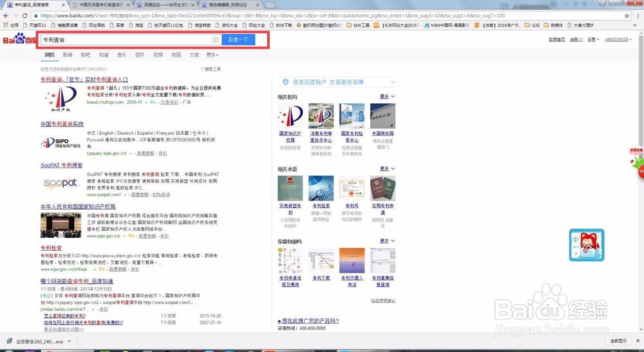Viewport: 644px width, 352px height.
Task: Open the 天猫双11 bookmark
Action: click(34, 25)
